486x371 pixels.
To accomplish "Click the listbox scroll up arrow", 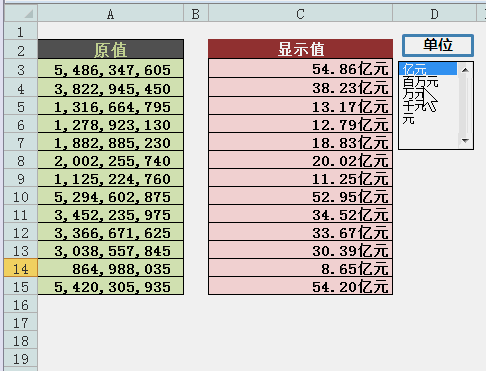I will tap(465, 70).
